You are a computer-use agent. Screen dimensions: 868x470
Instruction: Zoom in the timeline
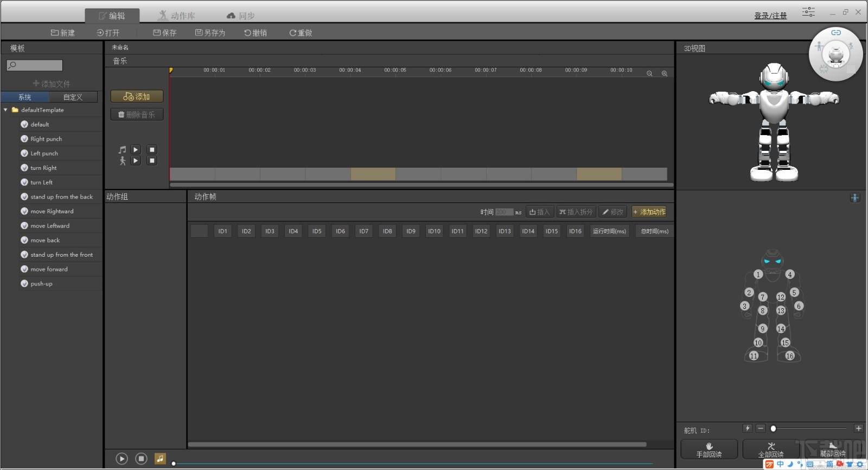(665, 73)
